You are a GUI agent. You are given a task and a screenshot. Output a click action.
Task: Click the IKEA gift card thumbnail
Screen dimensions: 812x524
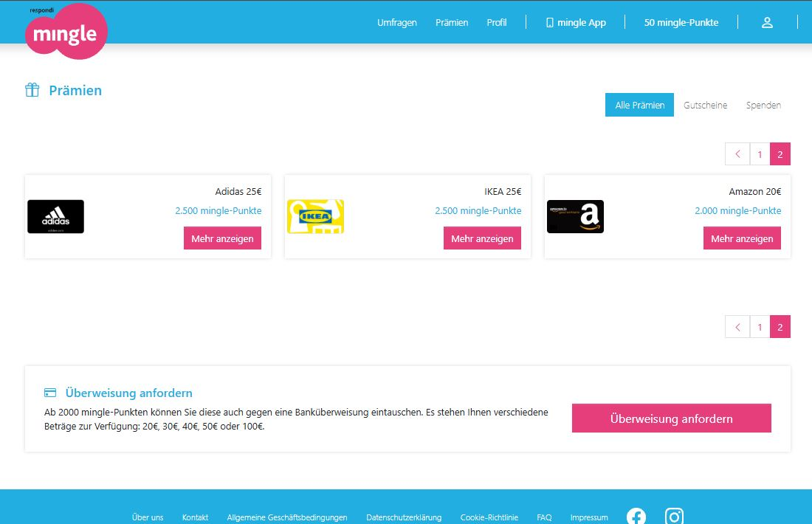315,216
